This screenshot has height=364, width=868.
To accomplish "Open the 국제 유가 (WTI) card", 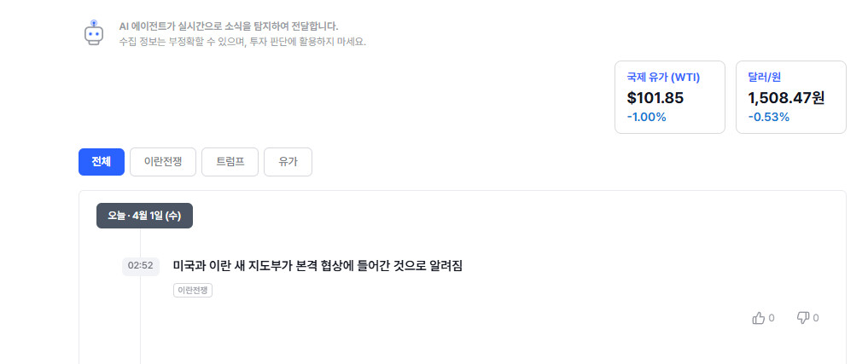I will point(669,97).
